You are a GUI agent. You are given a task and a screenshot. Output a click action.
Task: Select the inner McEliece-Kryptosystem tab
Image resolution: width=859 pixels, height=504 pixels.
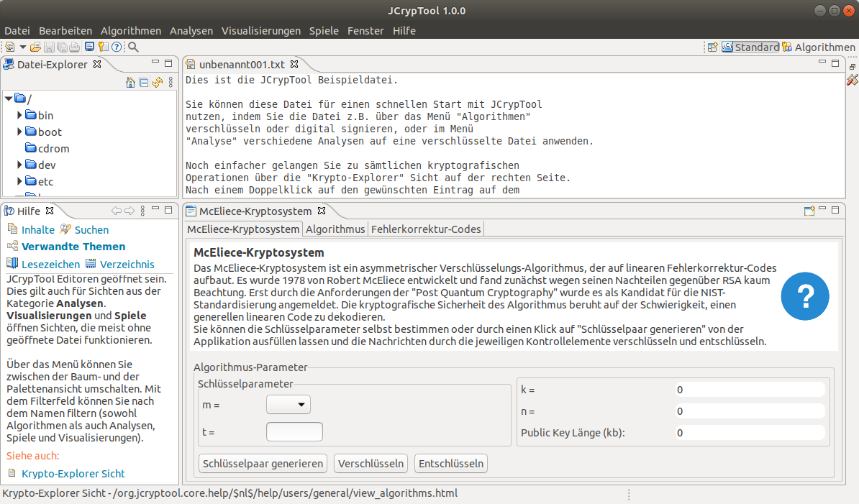(243, 229)
